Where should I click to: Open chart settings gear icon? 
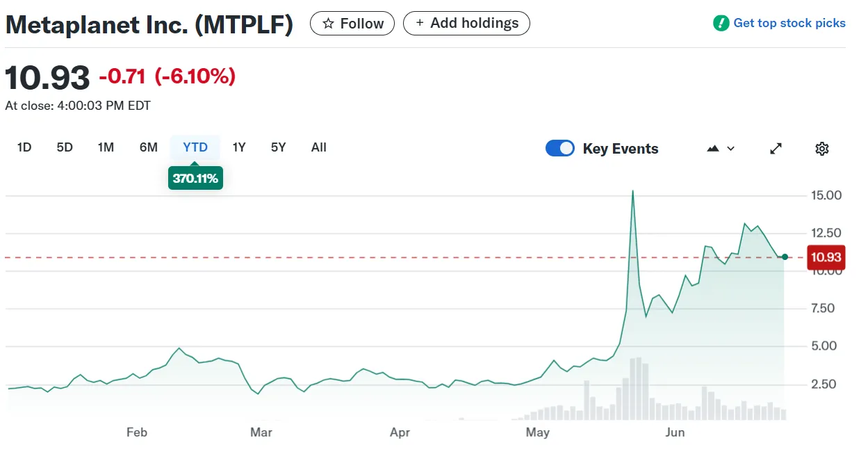point(822,149)
